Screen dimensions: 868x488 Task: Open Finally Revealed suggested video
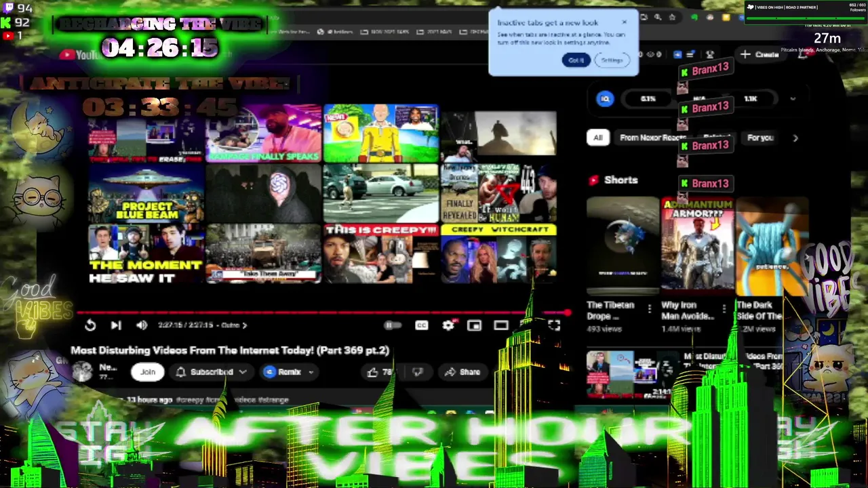(499, 193)
